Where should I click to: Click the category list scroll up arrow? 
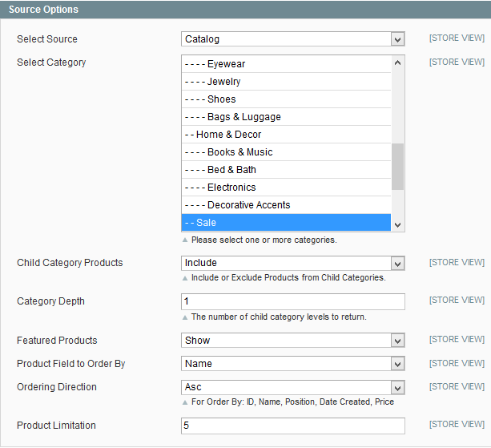397,63
